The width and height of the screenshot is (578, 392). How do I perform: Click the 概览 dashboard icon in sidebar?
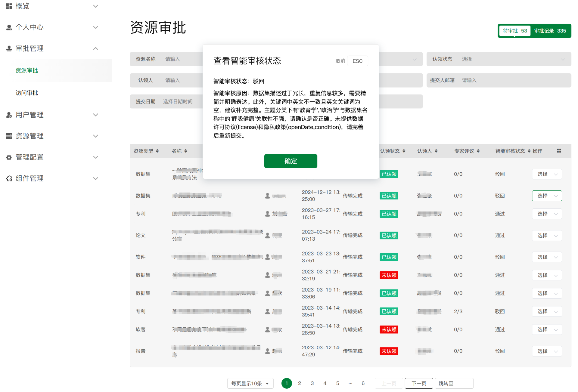9,6
